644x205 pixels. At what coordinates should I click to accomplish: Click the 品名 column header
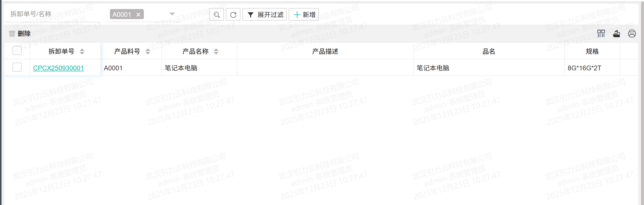[x=489, y=52]
